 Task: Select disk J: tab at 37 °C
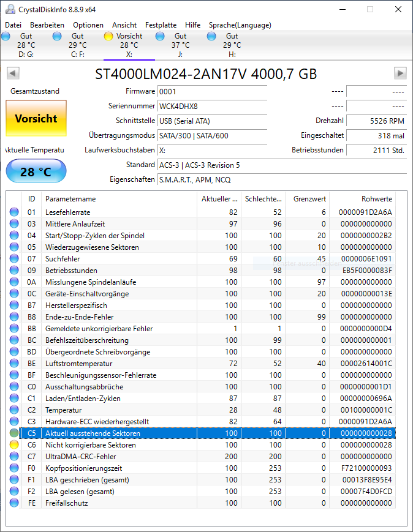click(x=180, y=45)
